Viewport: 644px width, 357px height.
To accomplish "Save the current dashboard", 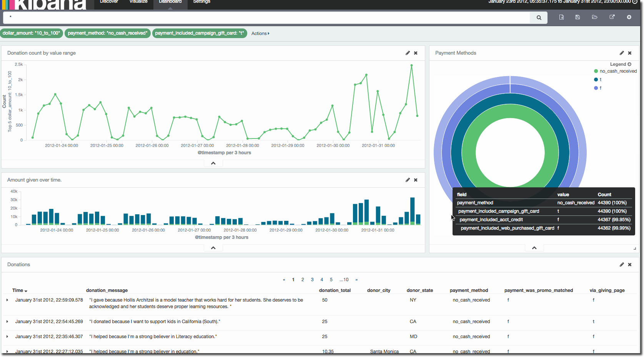I will pos(577,17).
